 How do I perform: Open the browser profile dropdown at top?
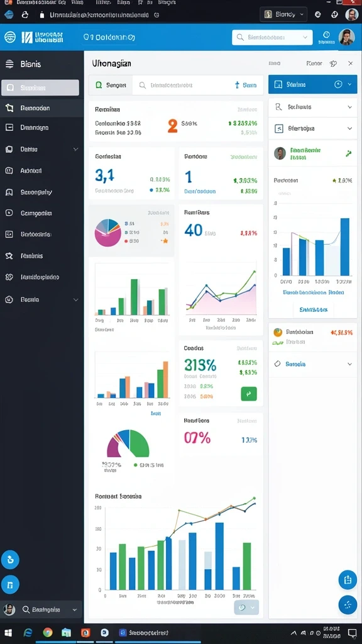(283, 14)
